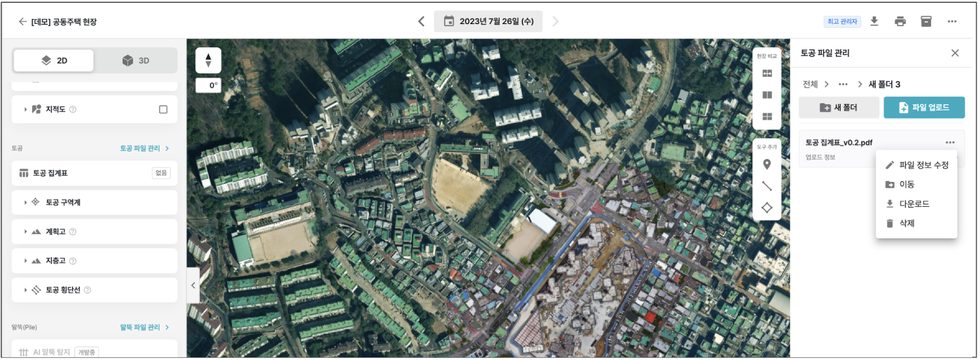Select the diamond polygon area tool
Viewport: 980px width, 360px height.
pos(767,208)
